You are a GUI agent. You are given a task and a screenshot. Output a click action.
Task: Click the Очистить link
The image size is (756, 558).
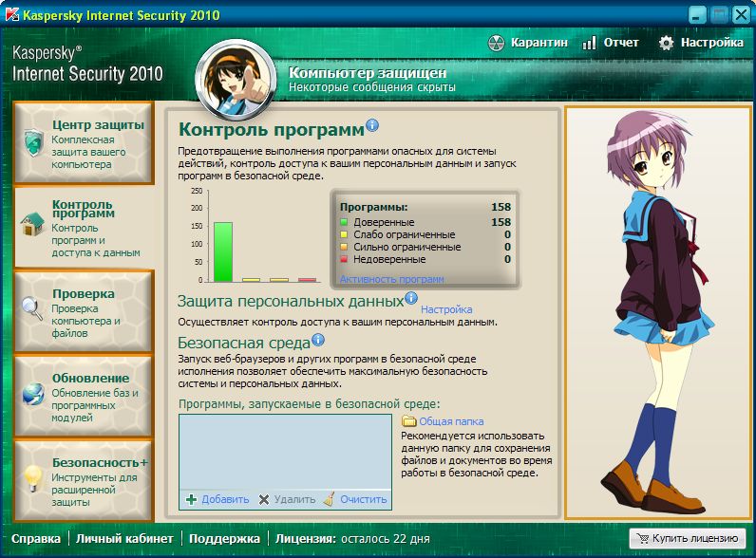coord(364,499)
